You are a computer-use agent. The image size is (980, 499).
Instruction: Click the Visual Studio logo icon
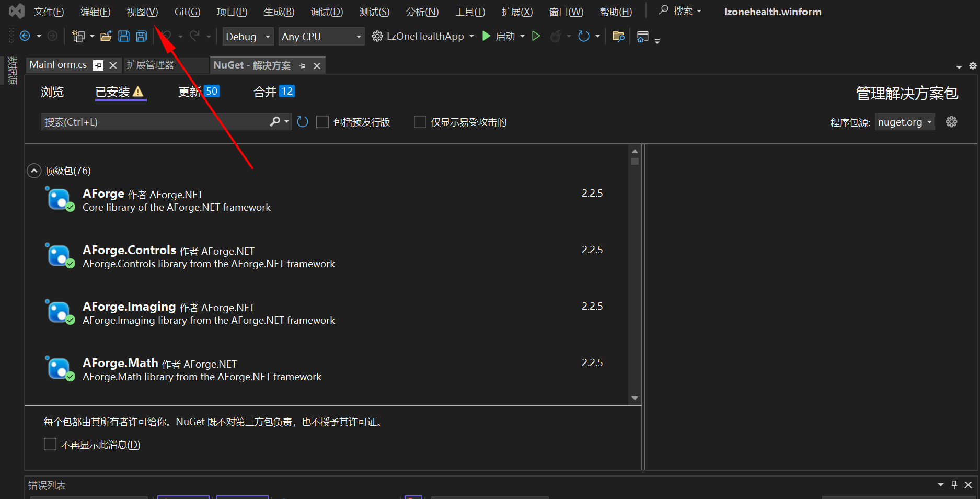pyautogui.click(x=17, y=11)
